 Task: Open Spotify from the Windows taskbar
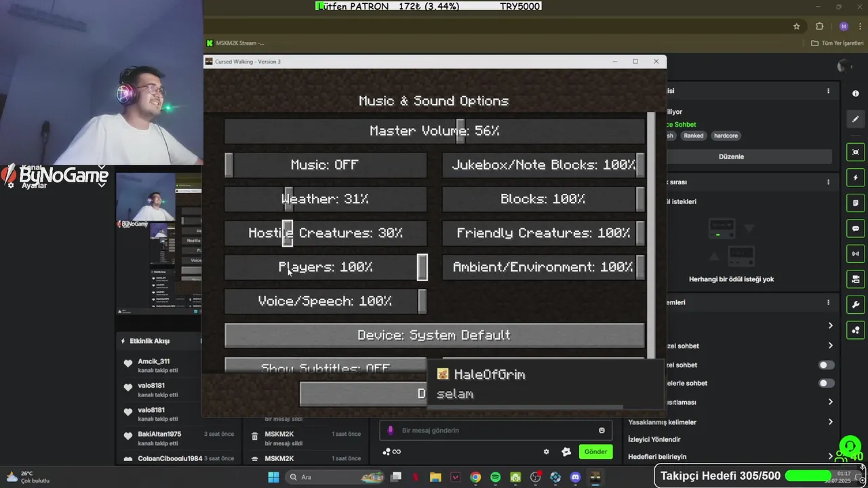(x=495, y=477)
